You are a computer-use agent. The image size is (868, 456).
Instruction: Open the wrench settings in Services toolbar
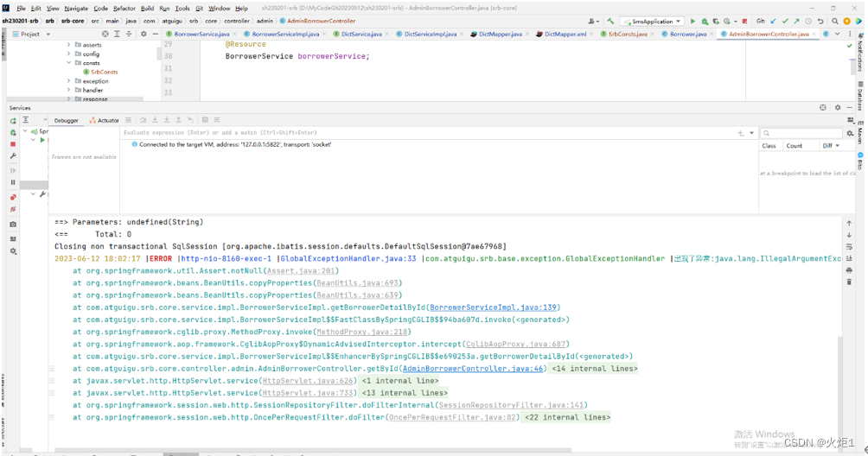pyautogui.click(x=13, y=156)
